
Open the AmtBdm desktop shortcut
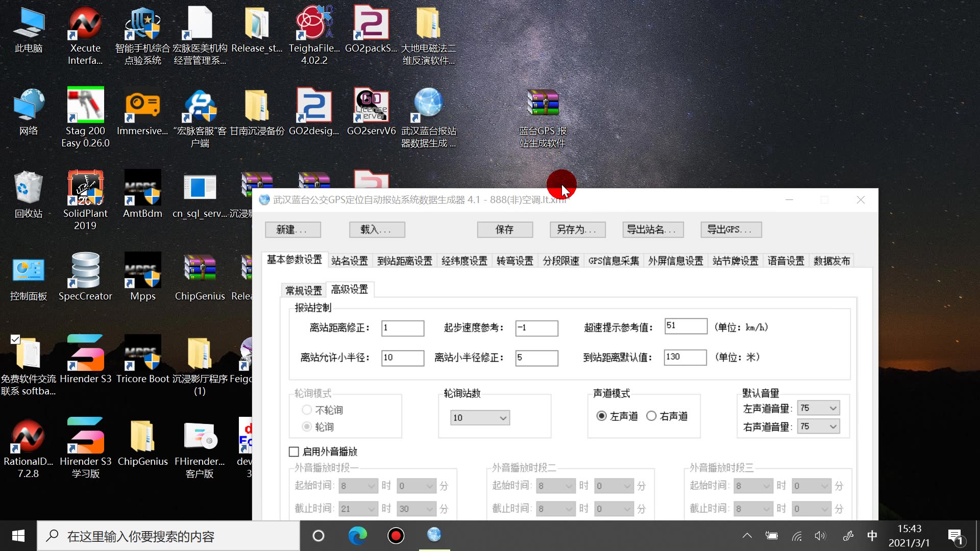(x=142, y=195)
